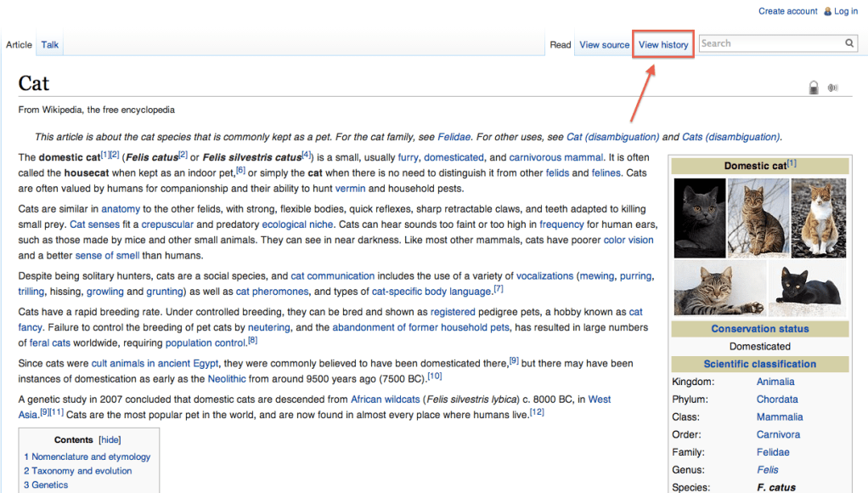Open the ecological niche link

click(x=298, y=224)
